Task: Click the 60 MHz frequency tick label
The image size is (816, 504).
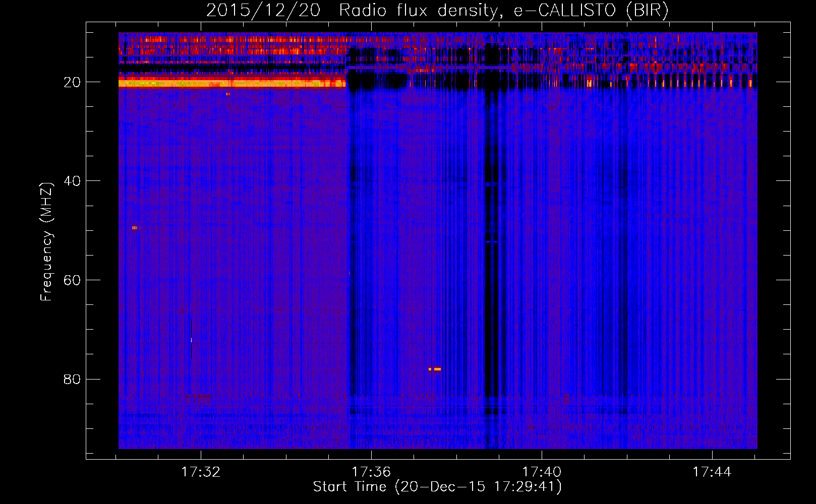Action: tap(72, 280)
